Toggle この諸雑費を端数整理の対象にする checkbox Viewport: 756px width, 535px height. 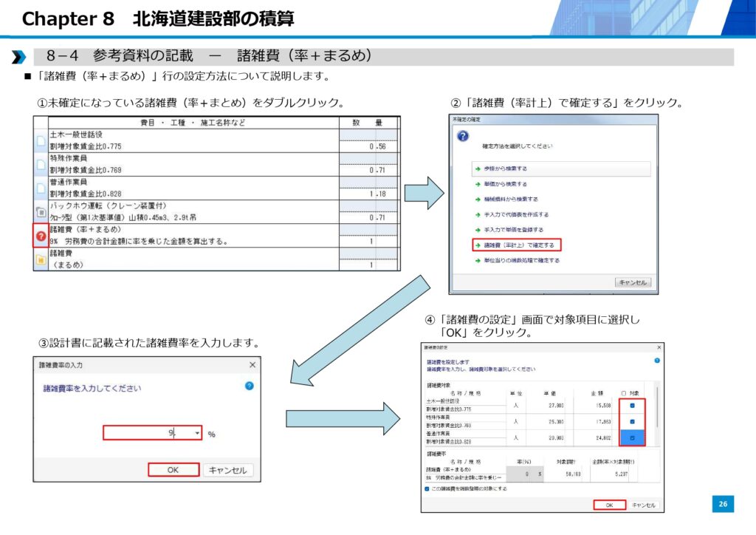(x=427, y=488)
